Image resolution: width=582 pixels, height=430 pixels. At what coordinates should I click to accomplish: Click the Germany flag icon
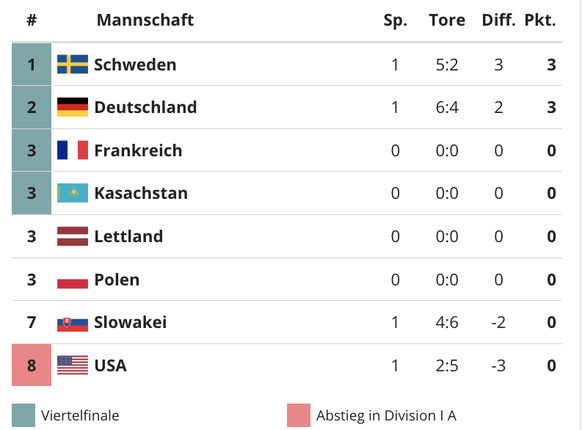pos(72,107)
